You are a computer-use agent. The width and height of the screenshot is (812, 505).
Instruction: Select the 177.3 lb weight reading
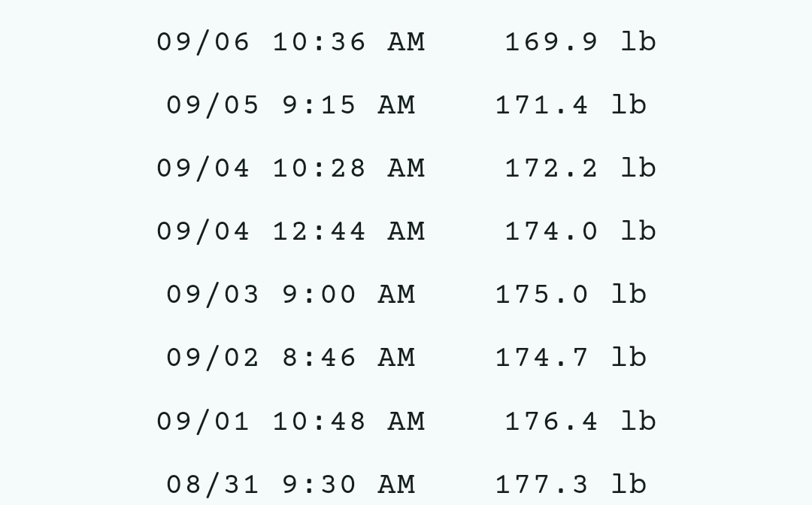(x=571, y=485)
